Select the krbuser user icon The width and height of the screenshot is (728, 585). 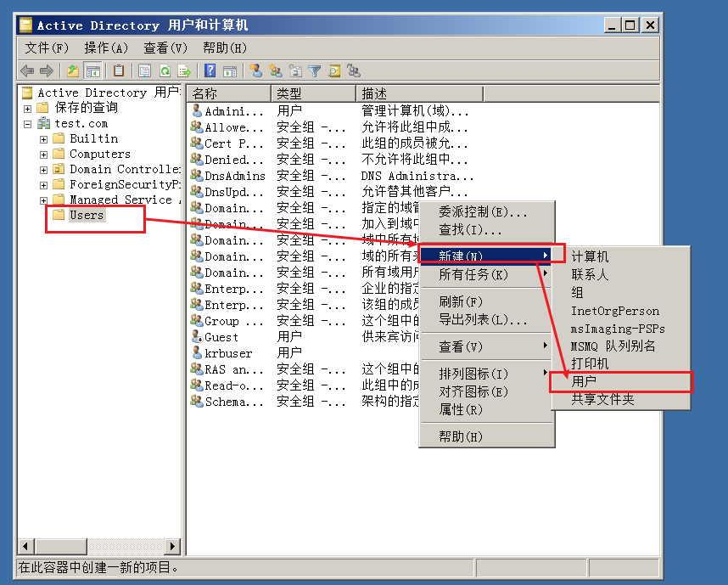[x=197, y=352]
